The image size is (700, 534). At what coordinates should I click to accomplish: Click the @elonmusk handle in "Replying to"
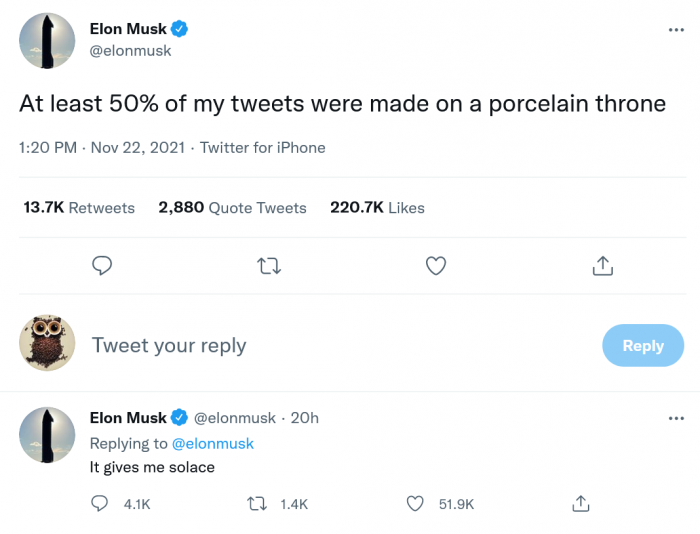213,443
